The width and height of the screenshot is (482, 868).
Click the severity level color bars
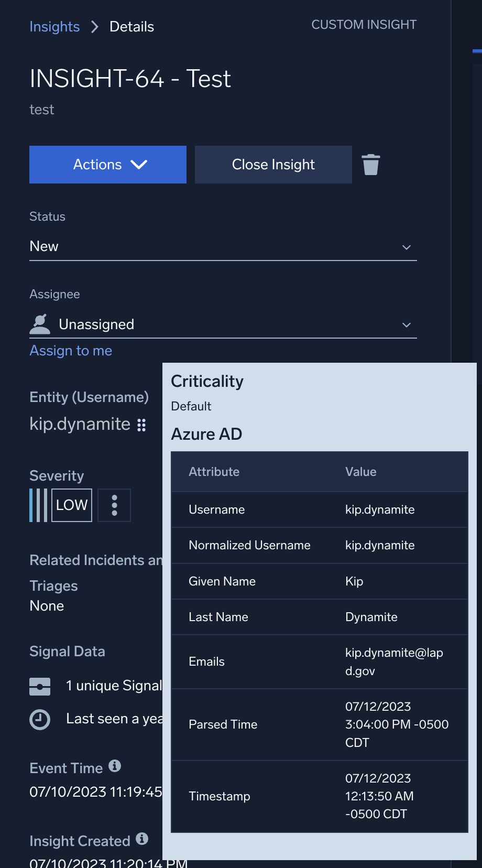[x=38, y=505]
